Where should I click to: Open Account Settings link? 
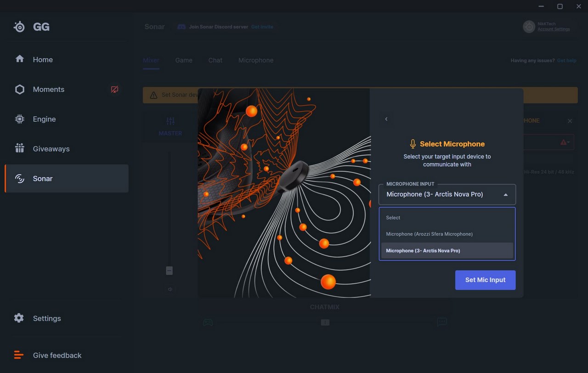(x=554, y=29)
